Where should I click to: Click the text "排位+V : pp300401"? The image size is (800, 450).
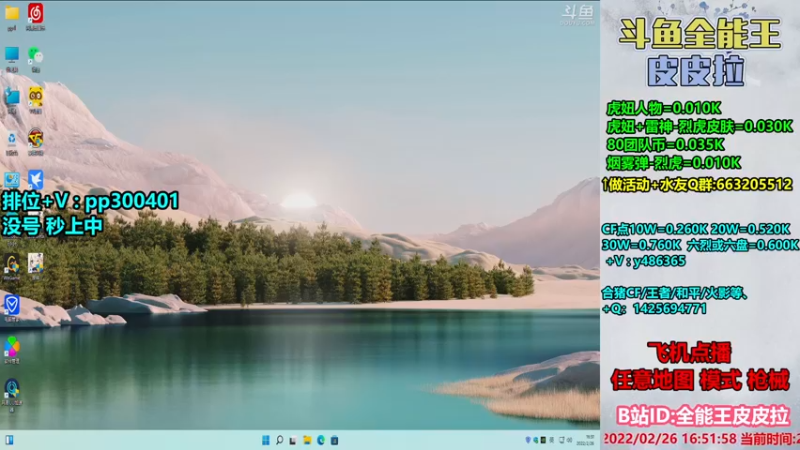coord(90,201)
